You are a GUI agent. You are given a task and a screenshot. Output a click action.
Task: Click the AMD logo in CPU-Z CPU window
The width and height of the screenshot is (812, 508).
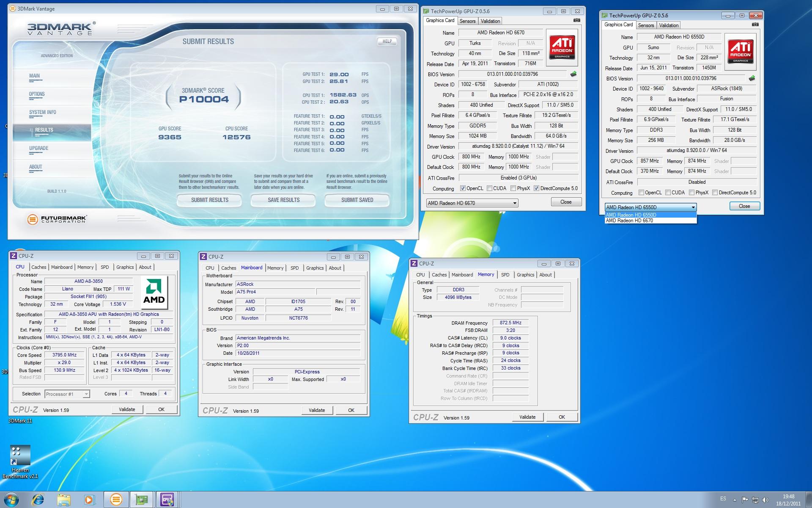[154, 293]
